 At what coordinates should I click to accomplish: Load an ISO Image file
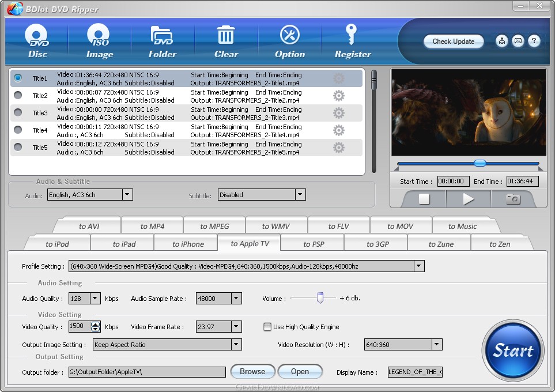pyautogui.click(x=100, y=41)
